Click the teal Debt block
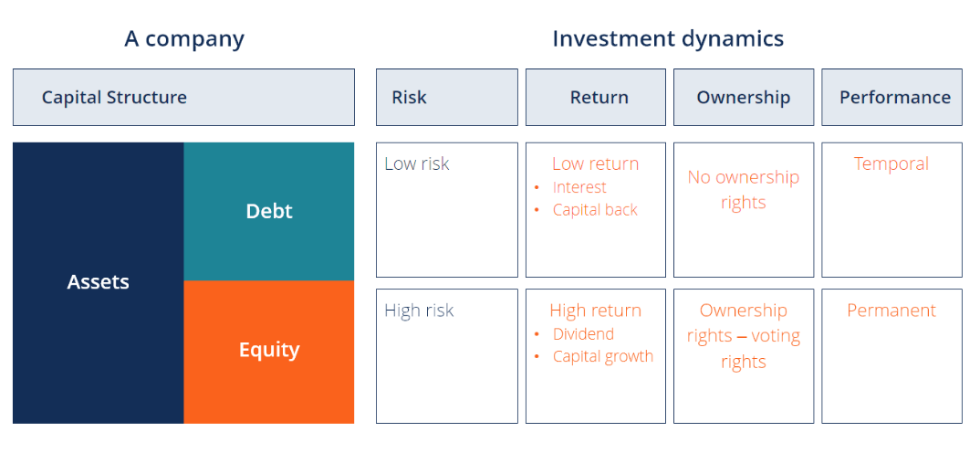 tap(269, 212)
